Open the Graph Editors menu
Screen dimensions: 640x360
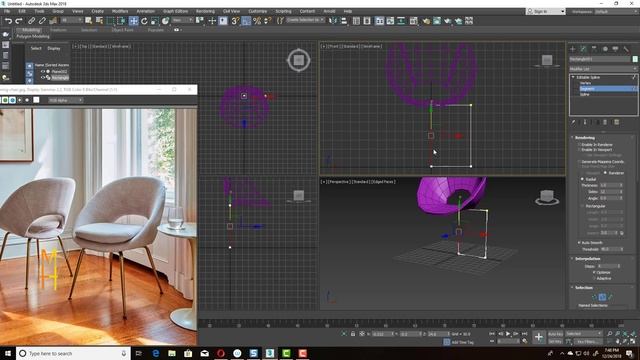coord(176,11)
